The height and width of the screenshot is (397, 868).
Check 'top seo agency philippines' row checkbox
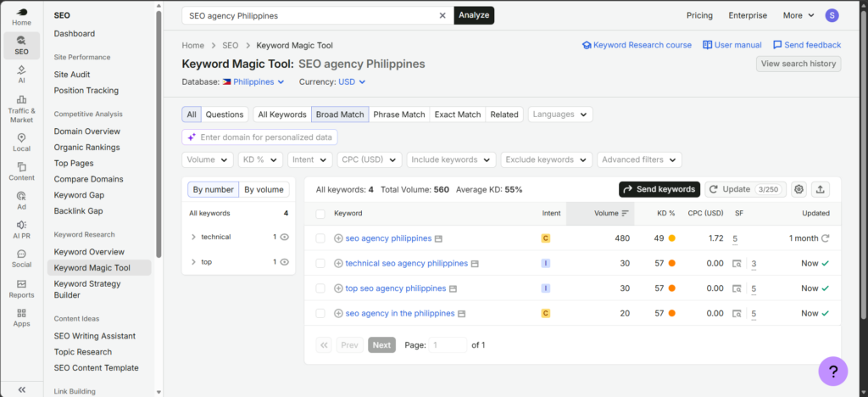[320, 288]
